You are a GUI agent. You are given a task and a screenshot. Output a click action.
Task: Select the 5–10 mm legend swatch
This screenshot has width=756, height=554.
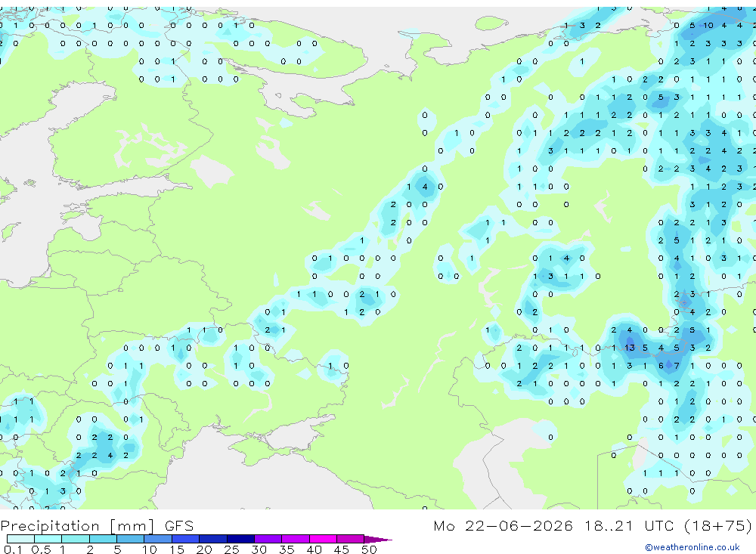(130, 539)
